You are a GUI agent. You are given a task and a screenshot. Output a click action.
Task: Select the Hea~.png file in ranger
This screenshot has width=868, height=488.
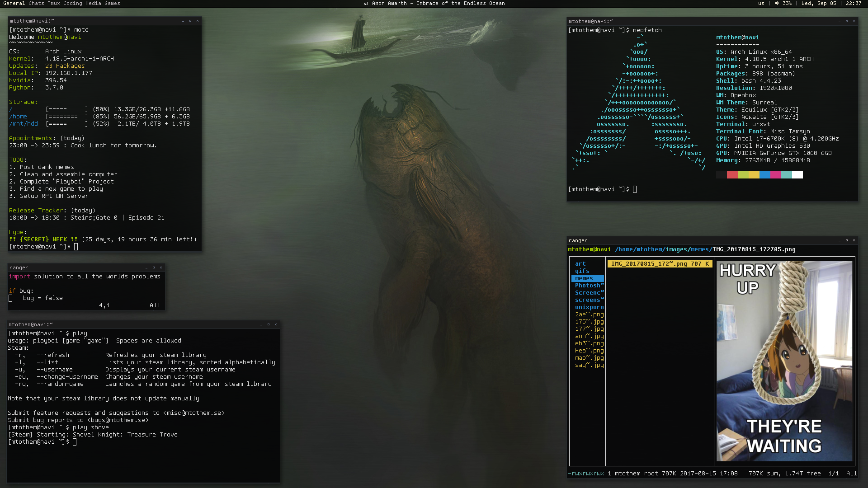[590, 351]
